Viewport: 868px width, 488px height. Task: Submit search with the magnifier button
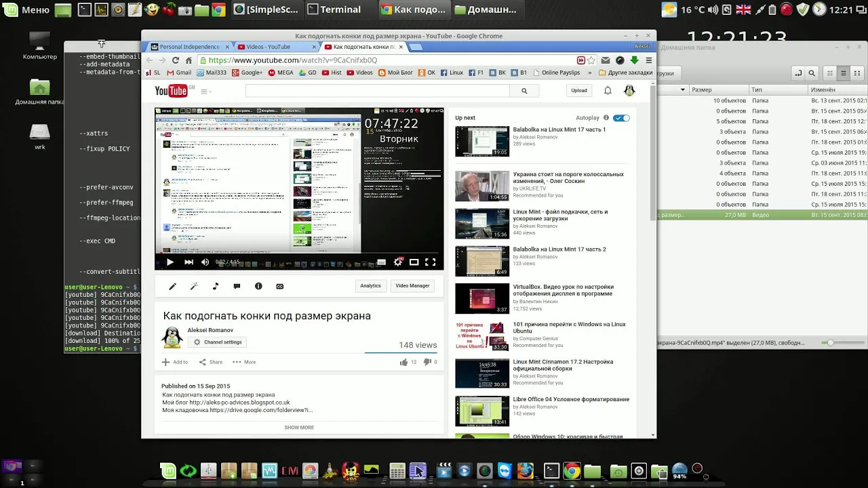[524, 90]
